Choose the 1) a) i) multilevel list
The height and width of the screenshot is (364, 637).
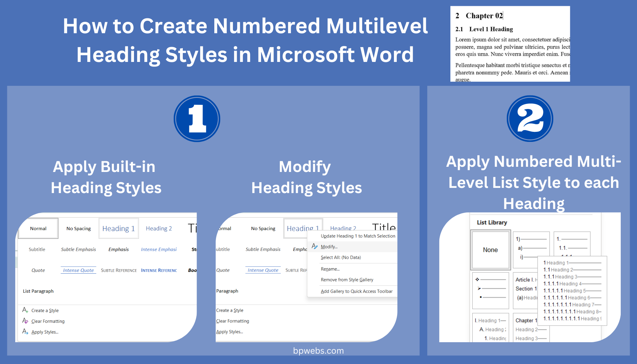531,250
